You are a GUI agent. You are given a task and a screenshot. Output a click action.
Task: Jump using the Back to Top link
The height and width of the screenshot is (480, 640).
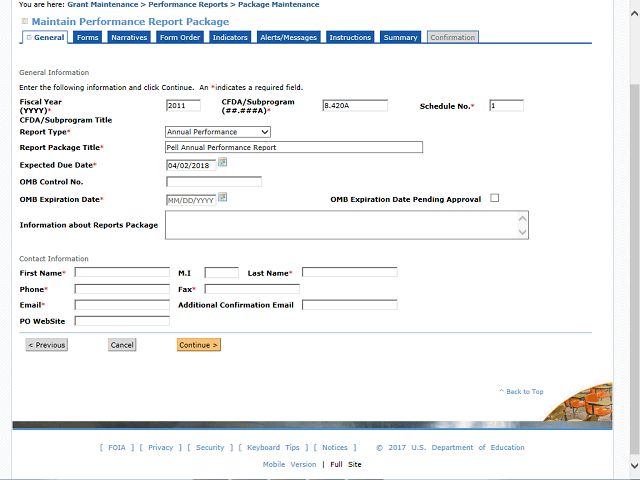[522, 391]
